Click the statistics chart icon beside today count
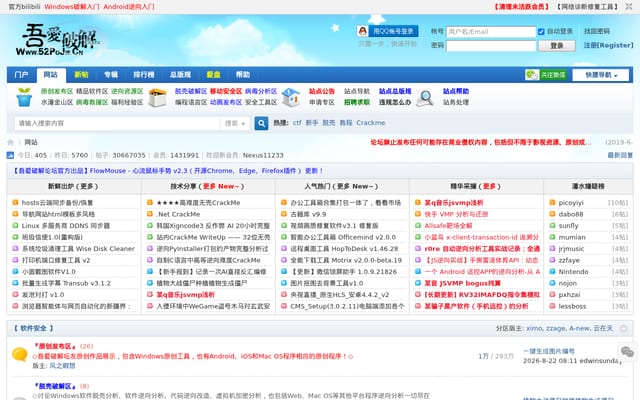This screenshot has width=640, height=400. tap(10, 155)
